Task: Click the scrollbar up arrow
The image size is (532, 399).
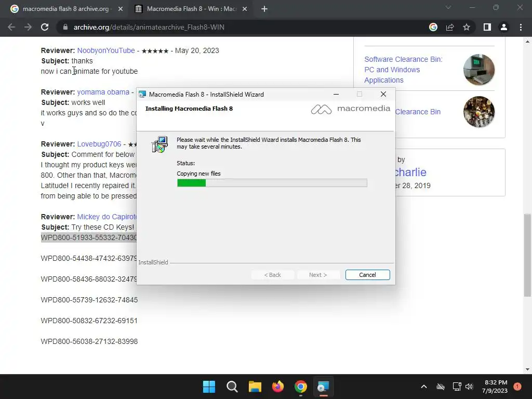Action: [x=527, y=42]
